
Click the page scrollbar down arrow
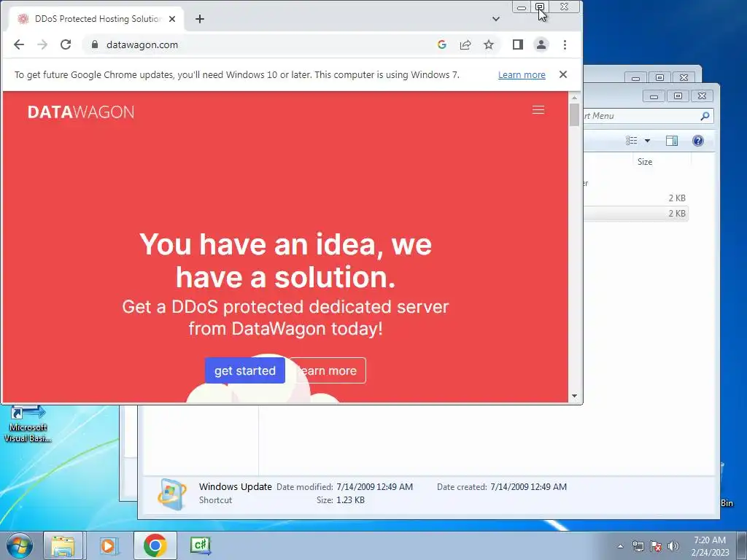(x=574, y=396)
